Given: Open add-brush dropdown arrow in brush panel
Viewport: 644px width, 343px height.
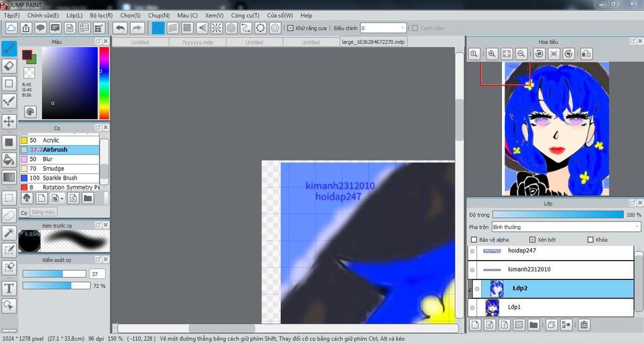Looking at the screenshot, I should 62,199.
